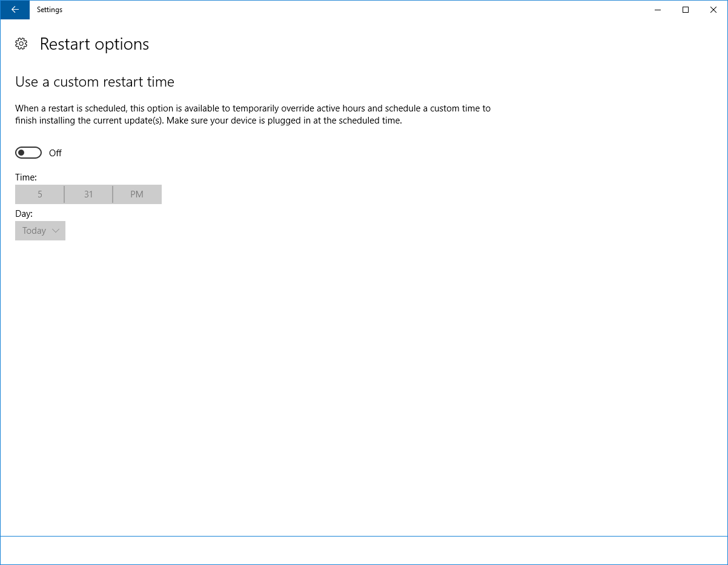
Task: Select the Day label above the dropdown
Action: pos(24,213)
